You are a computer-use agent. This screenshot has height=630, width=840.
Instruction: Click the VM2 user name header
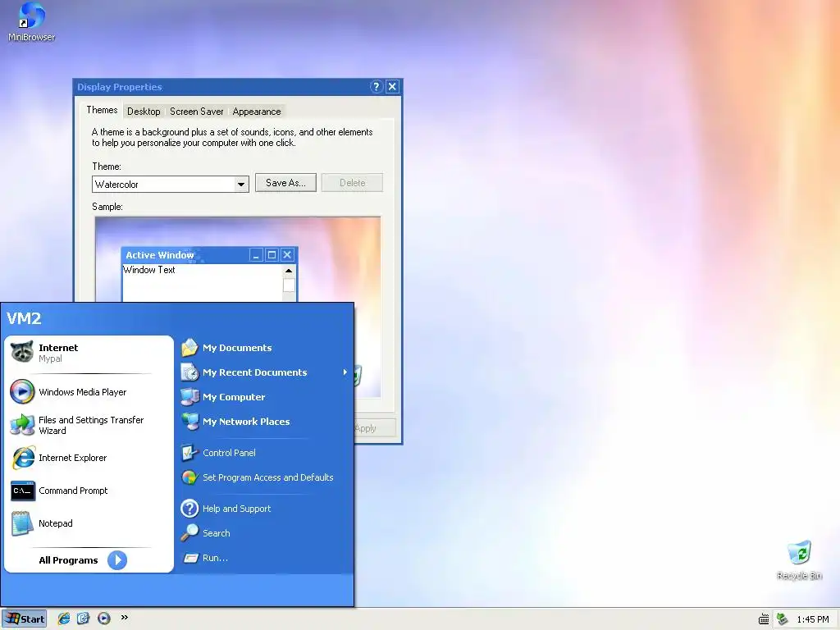(24, 319)
